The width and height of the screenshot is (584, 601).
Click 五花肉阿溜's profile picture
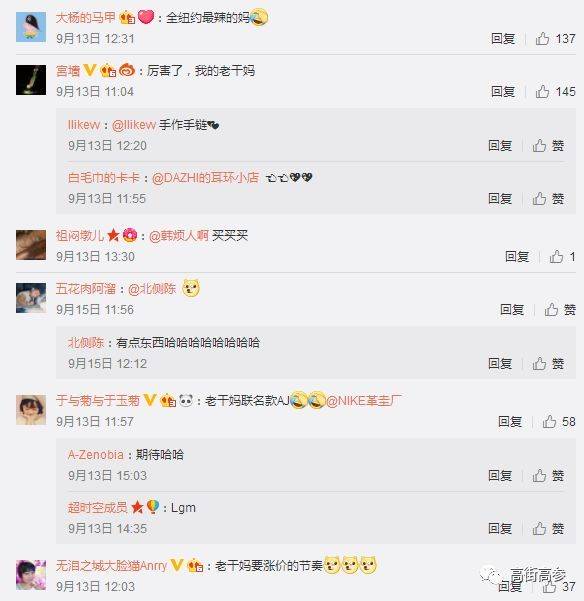31,298
